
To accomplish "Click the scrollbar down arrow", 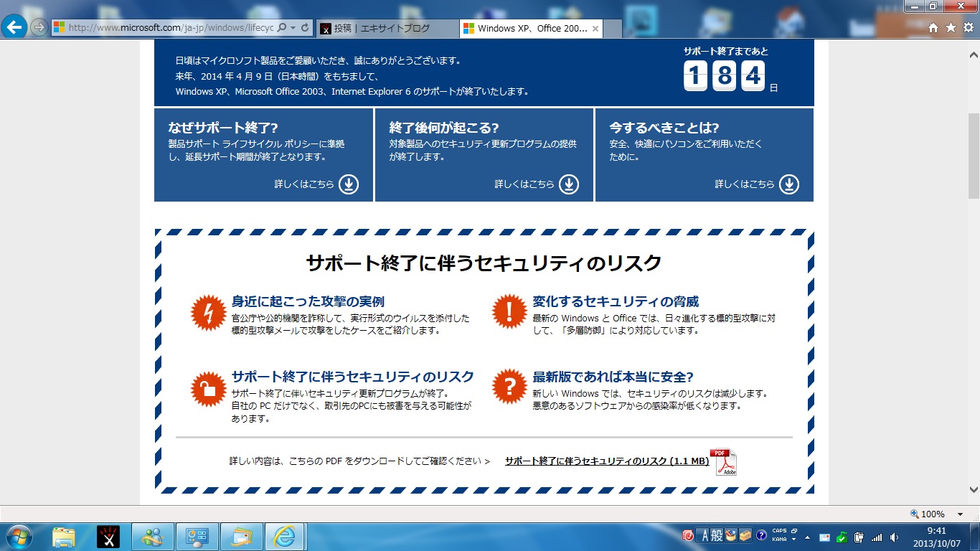I will tap(974, 490).
